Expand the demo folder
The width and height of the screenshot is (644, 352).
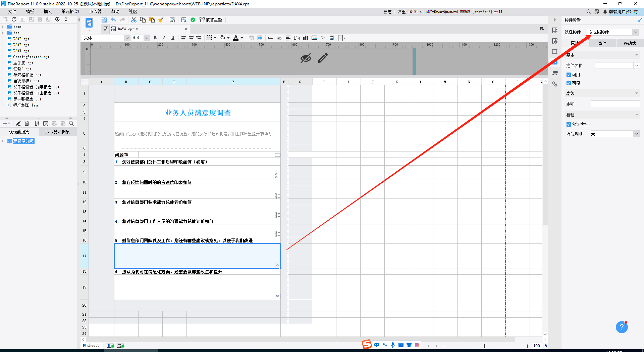(3, 27)
